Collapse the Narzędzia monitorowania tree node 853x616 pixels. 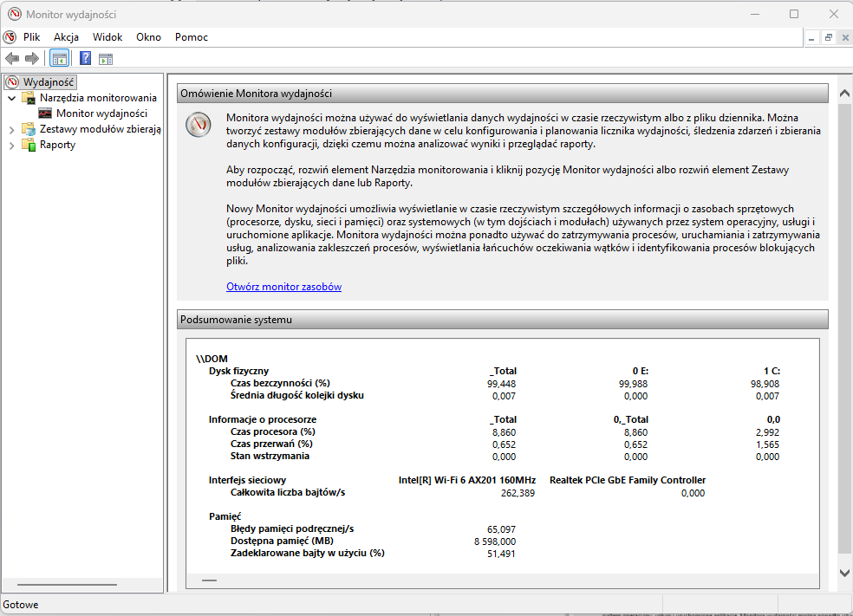pyautogui.click(x=11, y=98)
